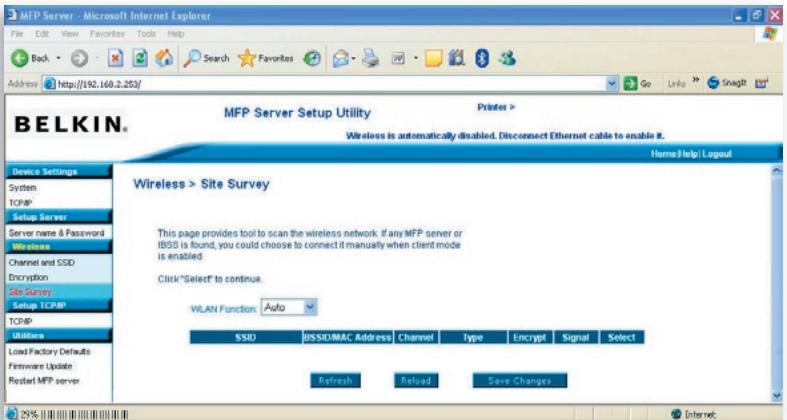Click the page loading progress bar
787x420 pixels.
pos(84,414)
